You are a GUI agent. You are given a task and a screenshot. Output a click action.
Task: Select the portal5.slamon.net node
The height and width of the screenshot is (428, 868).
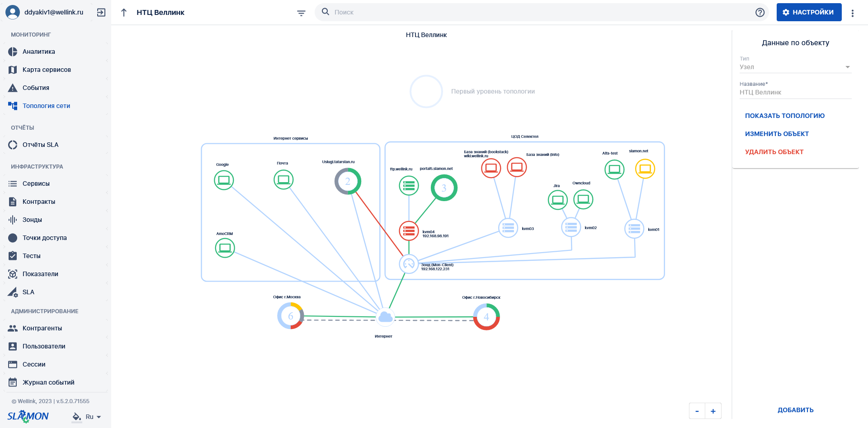pyautogui.click(x=444, y=188)
